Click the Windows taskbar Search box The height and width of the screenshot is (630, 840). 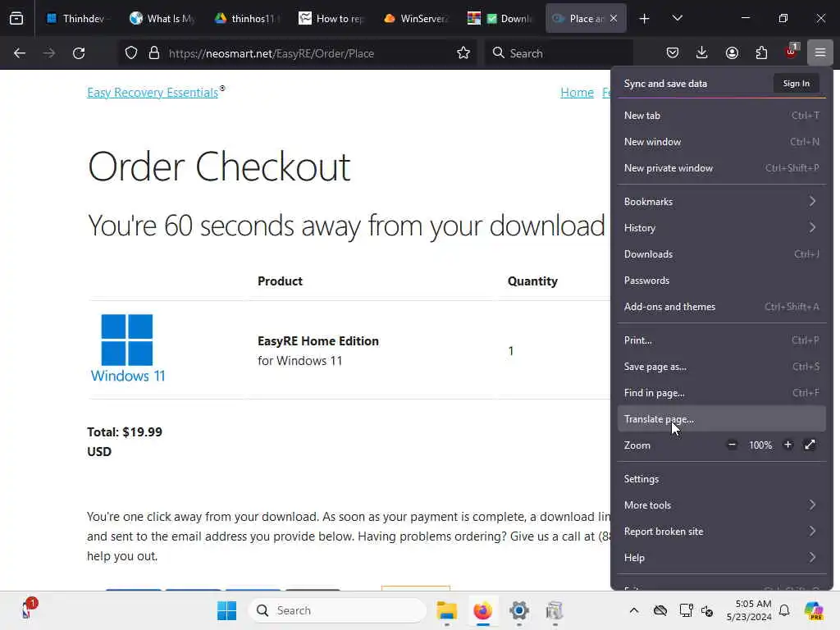337,610
